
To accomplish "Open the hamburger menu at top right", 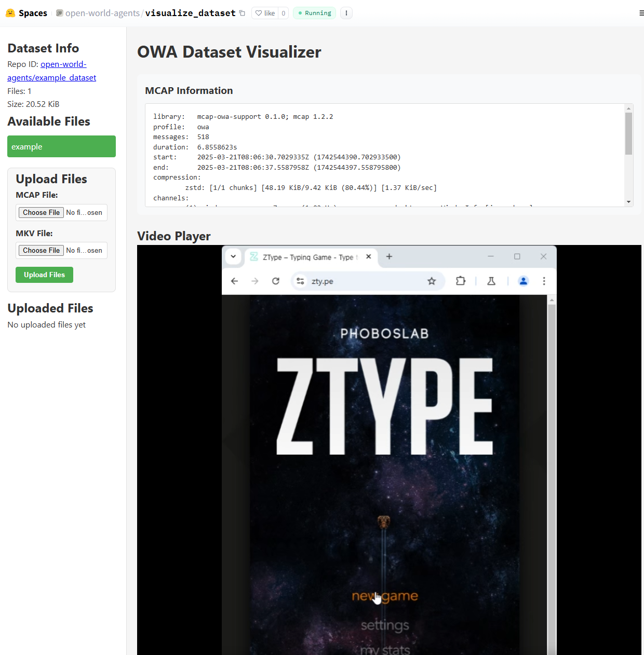I will pyautogui.click(x=641, y=13).
